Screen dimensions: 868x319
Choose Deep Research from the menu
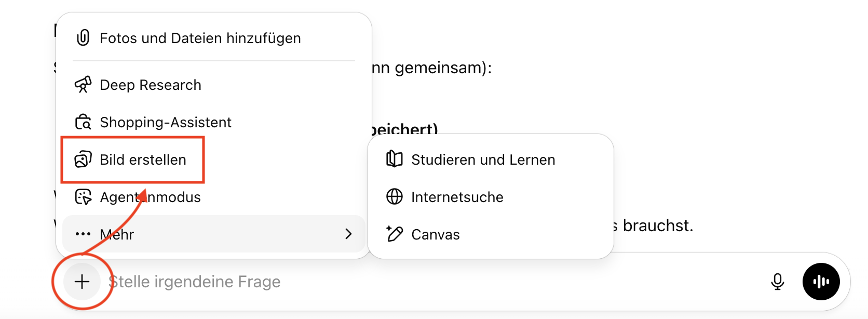tap(151, 85)
